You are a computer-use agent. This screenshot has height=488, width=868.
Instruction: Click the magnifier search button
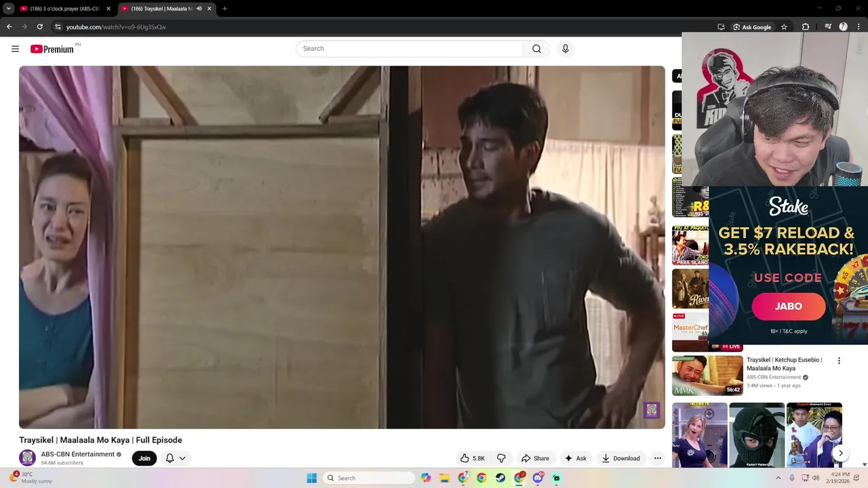tap(536, 49)
